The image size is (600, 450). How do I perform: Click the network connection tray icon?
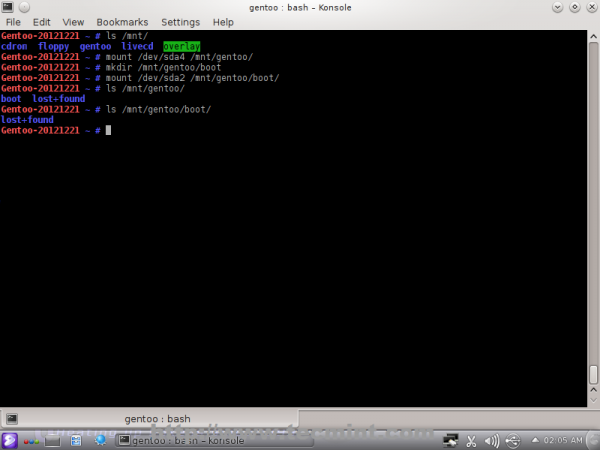coord(451,440)
